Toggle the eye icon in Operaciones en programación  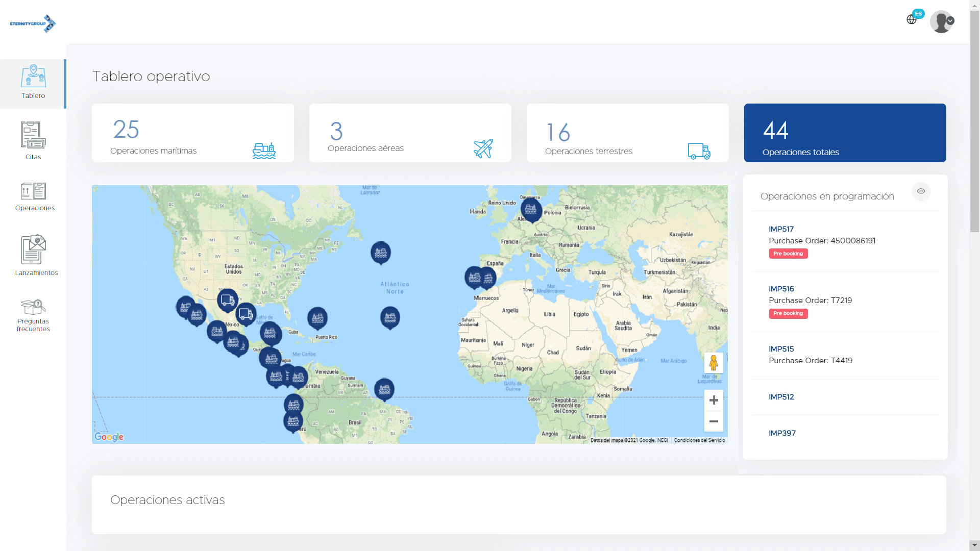click(921, 191)
